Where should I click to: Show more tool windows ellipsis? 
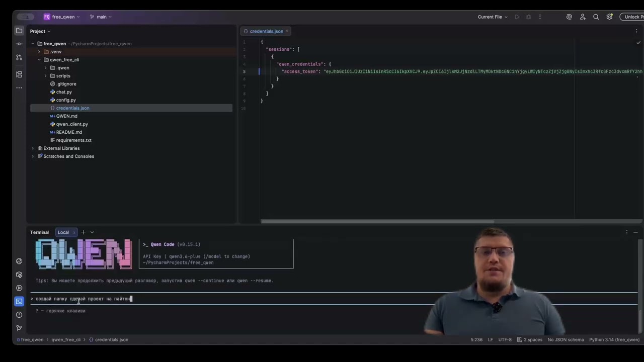[x=19, y=87]
